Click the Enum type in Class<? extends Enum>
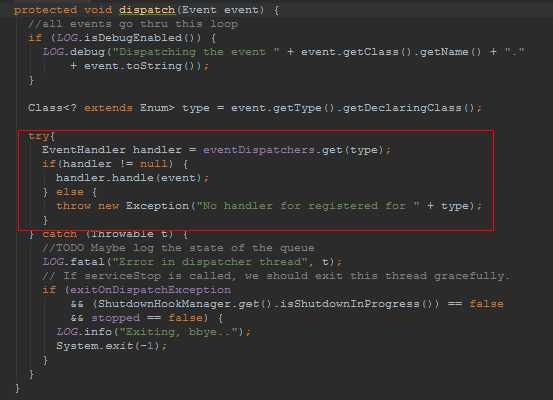Image resolution: width=553 pixels, height=400 pixels. point(153,108)
